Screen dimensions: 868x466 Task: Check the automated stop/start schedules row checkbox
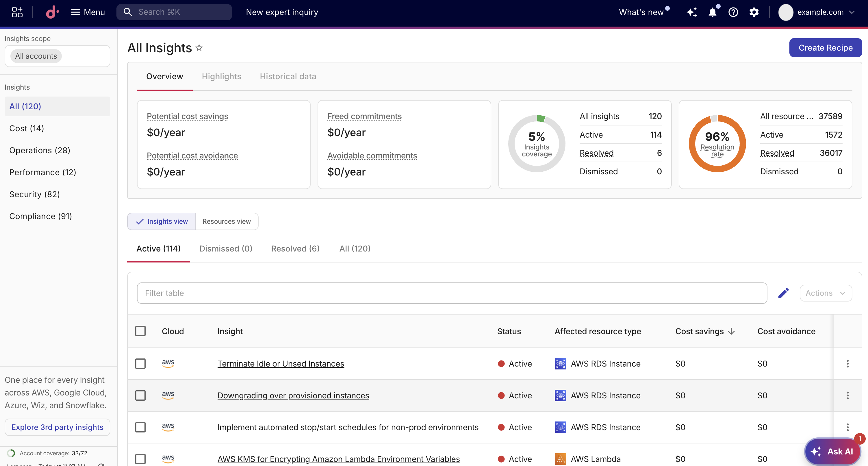click(x=140, y=428)
